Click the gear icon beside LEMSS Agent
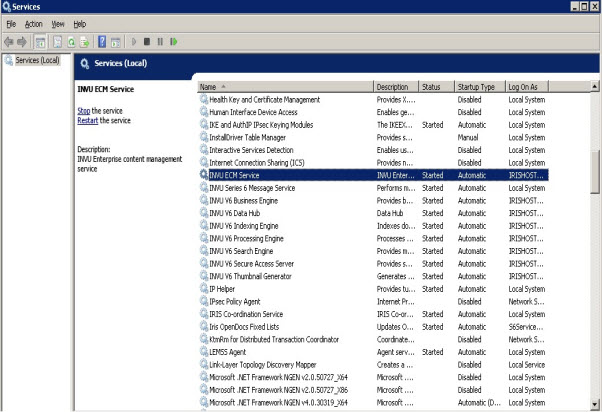 click(x=204, y=351)
